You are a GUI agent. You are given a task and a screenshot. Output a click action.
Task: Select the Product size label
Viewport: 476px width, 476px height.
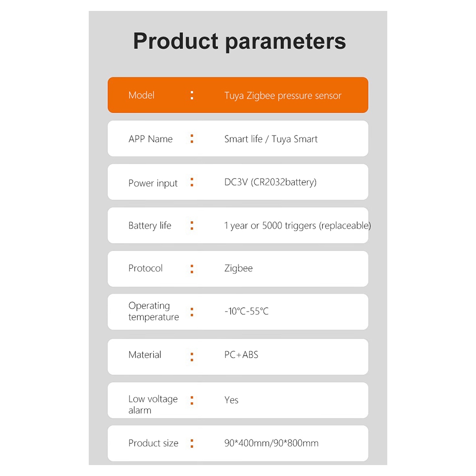tap(153, 443)
